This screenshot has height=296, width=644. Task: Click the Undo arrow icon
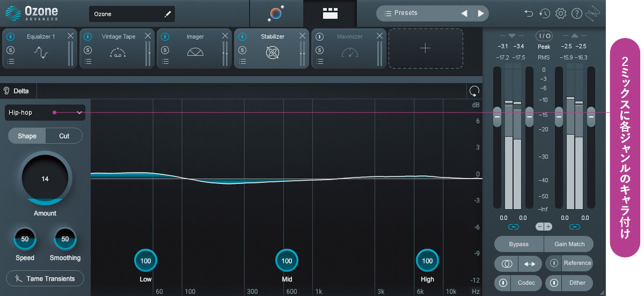(x=529, y=13)
